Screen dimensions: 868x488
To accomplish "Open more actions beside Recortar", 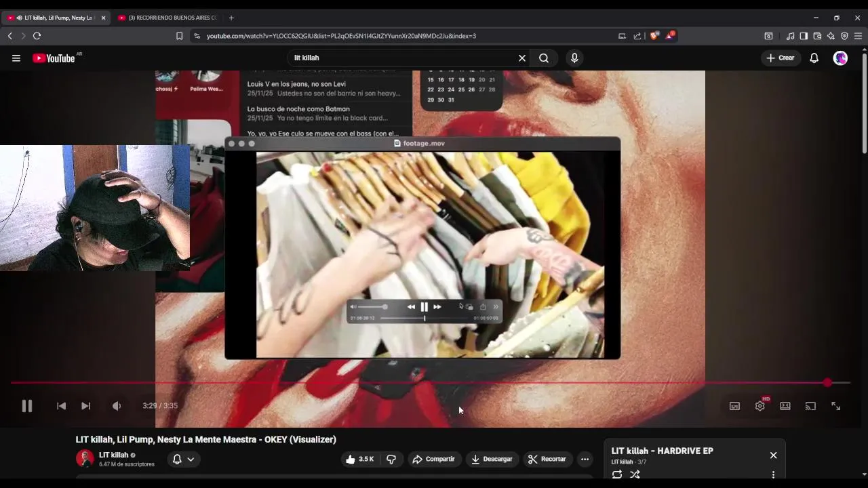I will click(x=585, y=460).
